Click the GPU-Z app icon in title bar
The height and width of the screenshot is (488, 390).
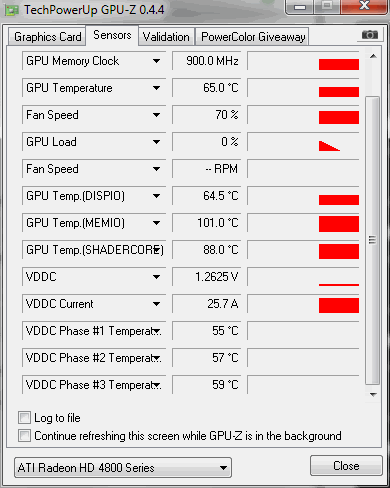point(12,10)
